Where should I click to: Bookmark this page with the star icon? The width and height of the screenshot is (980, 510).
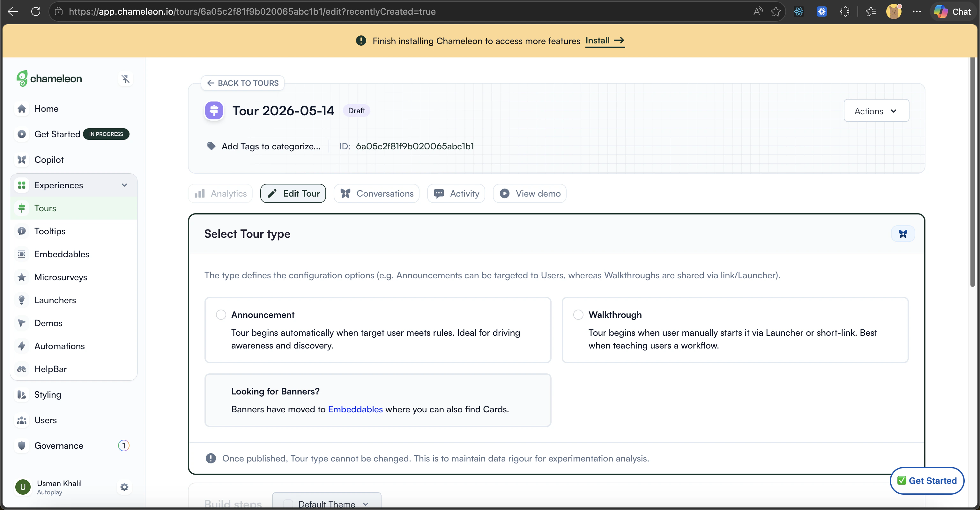tap(776, 11)
